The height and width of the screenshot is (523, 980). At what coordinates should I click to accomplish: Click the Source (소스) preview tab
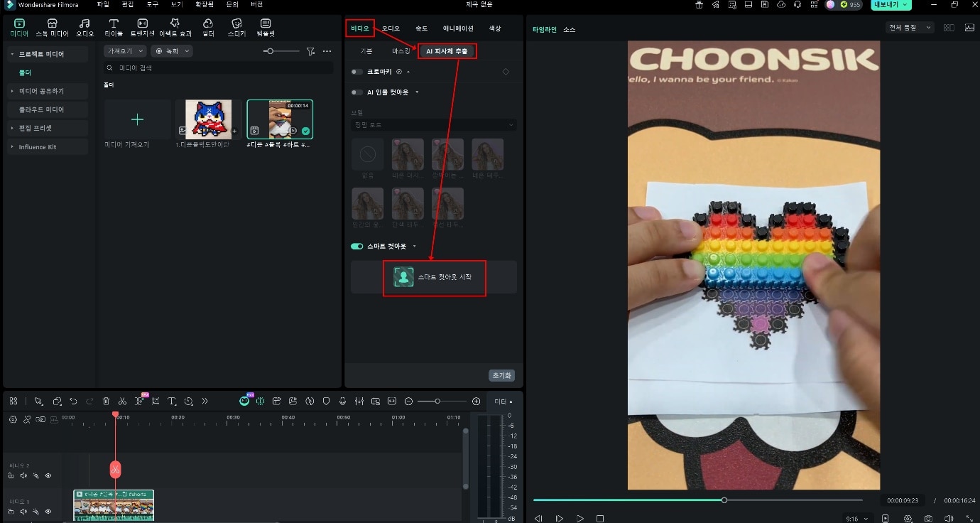click(x=570, y=30)
